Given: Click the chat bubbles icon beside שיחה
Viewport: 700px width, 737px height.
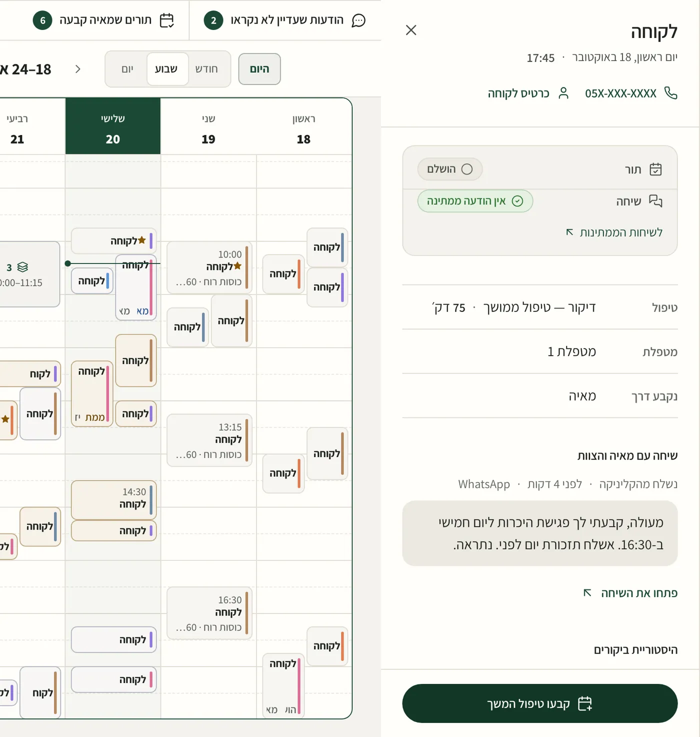Looking at the screenshot, I should [655, 201].
